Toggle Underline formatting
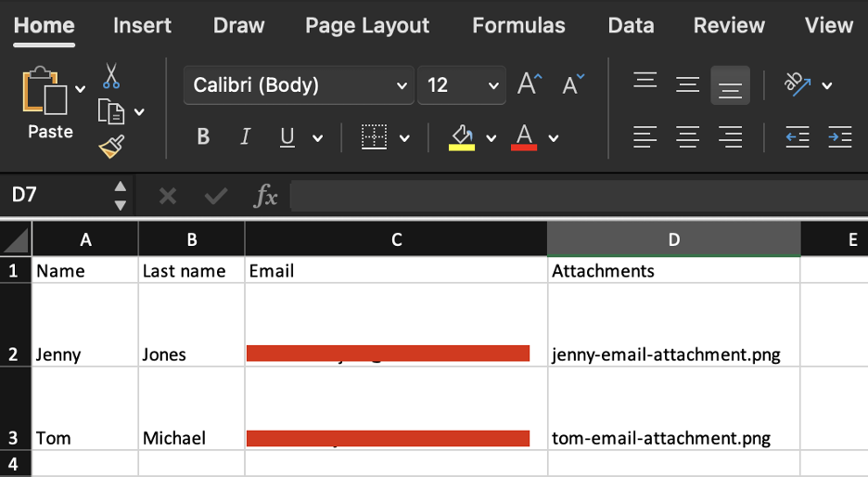Screen dimensions: 868x477 (287, 136)
